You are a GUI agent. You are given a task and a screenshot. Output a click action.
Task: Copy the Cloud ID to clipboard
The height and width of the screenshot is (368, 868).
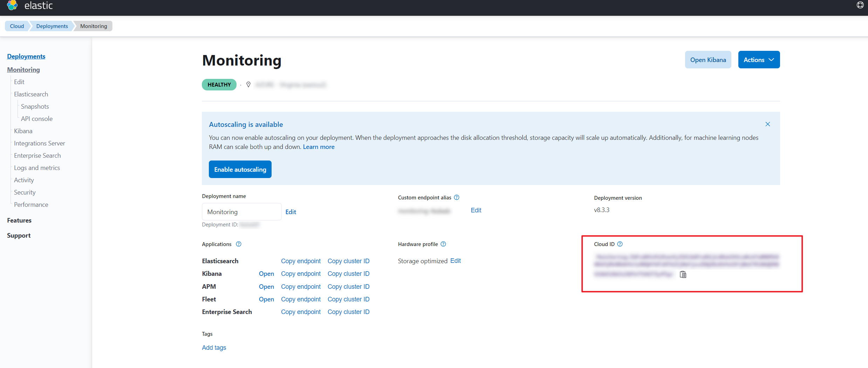click(683, 274)
